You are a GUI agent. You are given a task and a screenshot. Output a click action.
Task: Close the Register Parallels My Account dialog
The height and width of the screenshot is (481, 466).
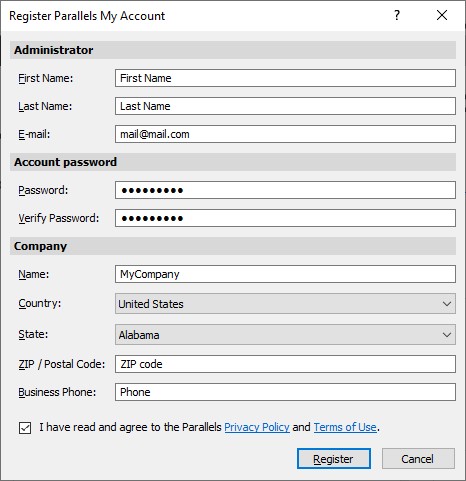coord(442,15)
